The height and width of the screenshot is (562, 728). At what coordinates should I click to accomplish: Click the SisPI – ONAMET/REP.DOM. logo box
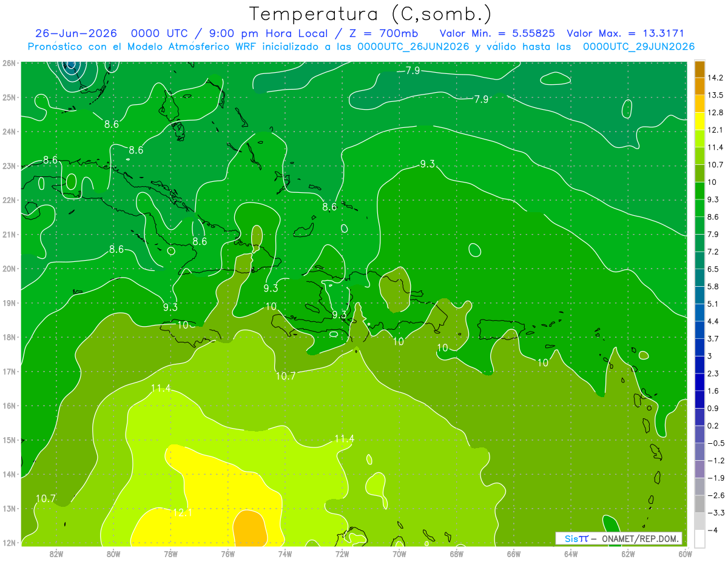point(618,538)
